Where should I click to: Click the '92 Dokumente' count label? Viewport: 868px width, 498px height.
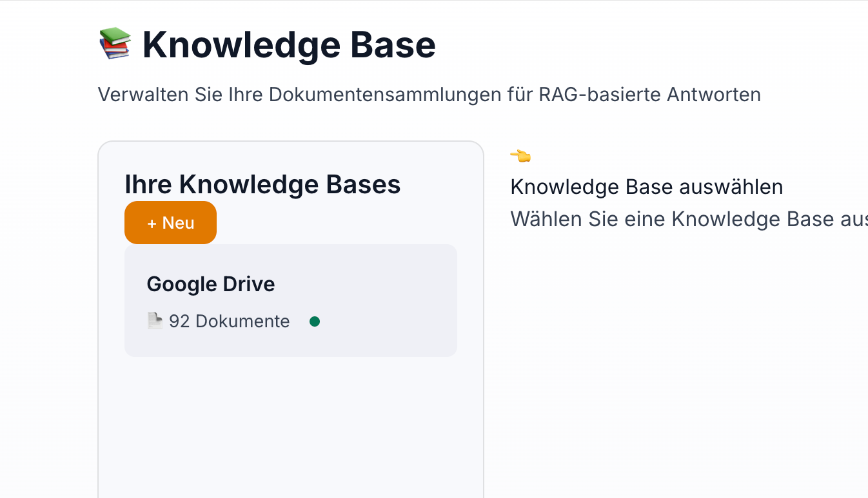coord(229,321)
